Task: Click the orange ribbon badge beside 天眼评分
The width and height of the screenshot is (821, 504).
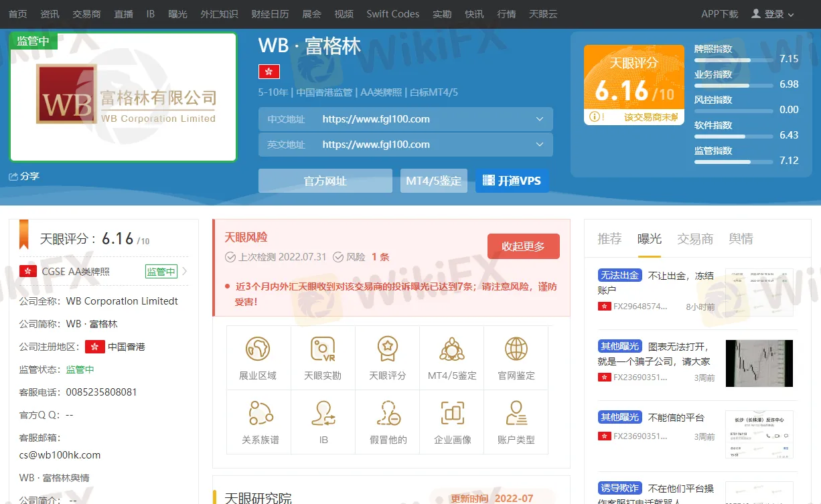Action: tap(24, 234)
